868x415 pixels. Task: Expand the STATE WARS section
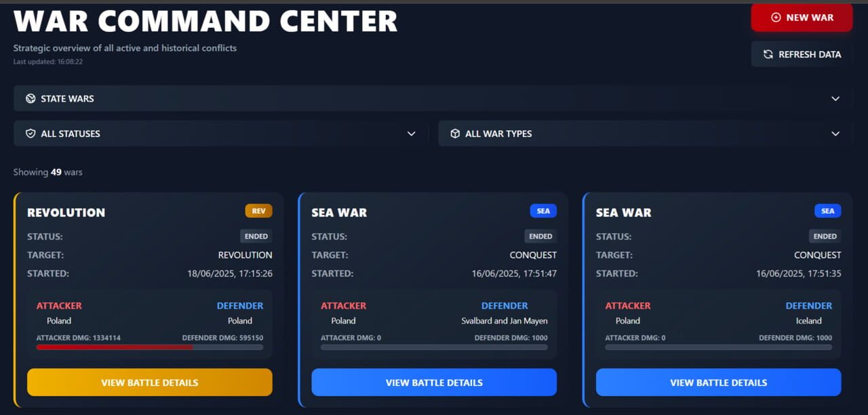tap(835, 98)
